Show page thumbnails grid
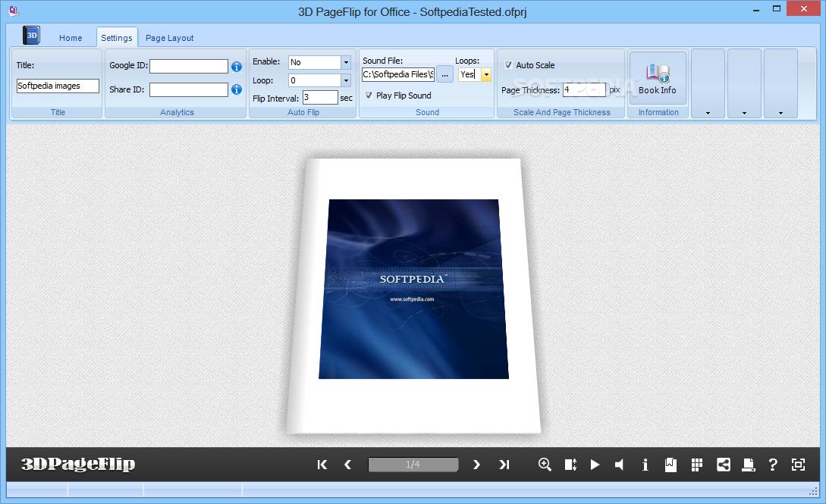Screen dimensions: 826x504 tap(697, 465)
